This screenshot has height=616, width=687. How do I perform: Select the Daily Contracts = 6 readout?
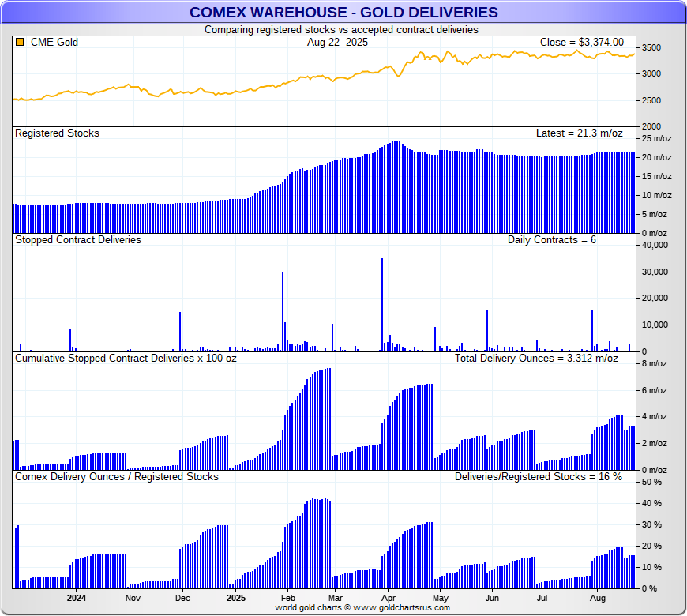(x=551, y=239)
